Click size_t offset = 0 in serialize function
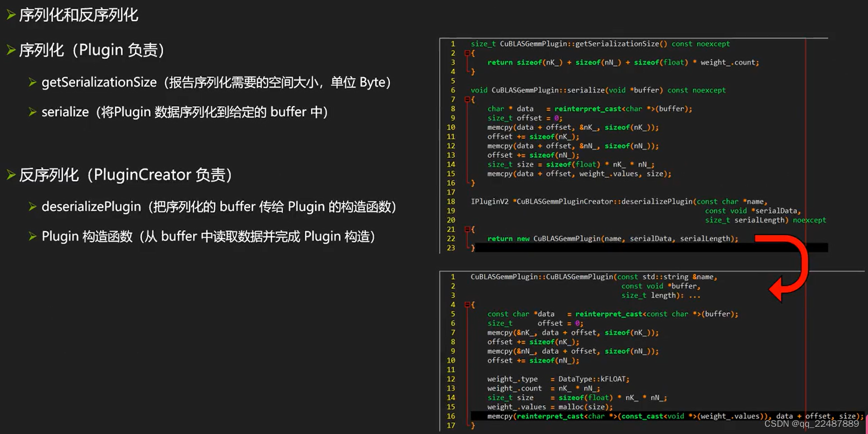Screen dimensions: 868x434 pos(525,118)
